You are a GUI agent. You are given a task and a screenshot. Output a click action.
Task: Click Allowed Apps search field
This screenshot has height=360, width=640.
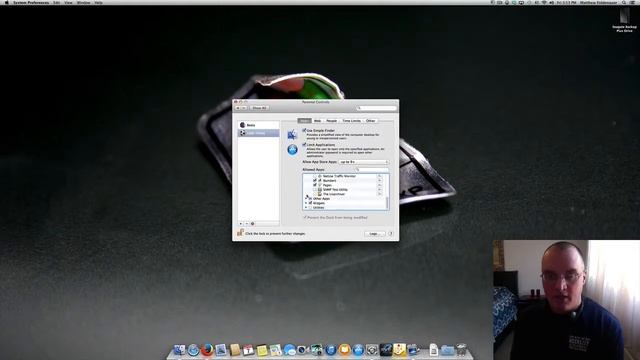(x=371, y=169)
